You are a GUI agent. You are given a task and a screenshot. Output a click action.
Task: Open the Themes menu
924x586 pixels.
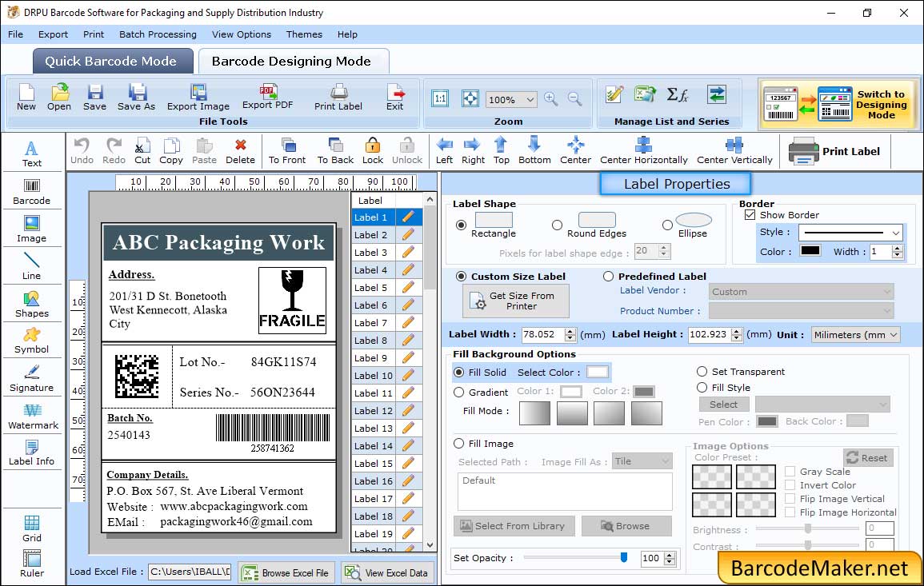coord(304,34)
